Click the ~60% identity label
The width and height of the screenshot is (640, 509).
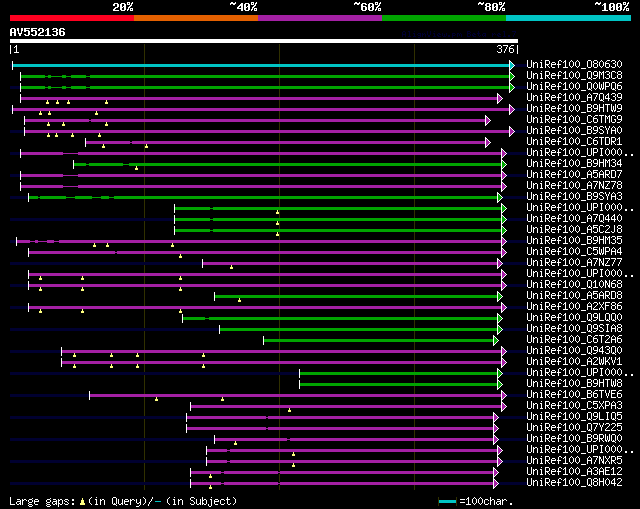367,7
